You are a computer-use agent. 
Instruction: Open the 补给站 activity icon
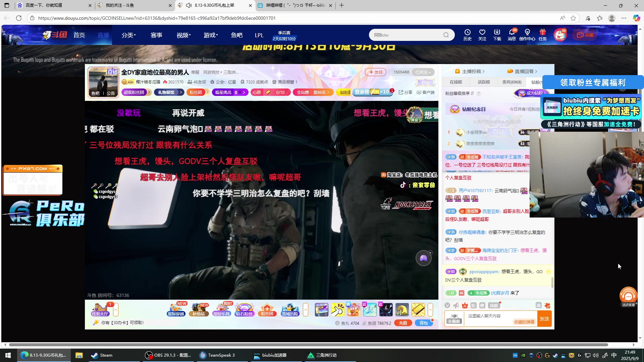199,309
